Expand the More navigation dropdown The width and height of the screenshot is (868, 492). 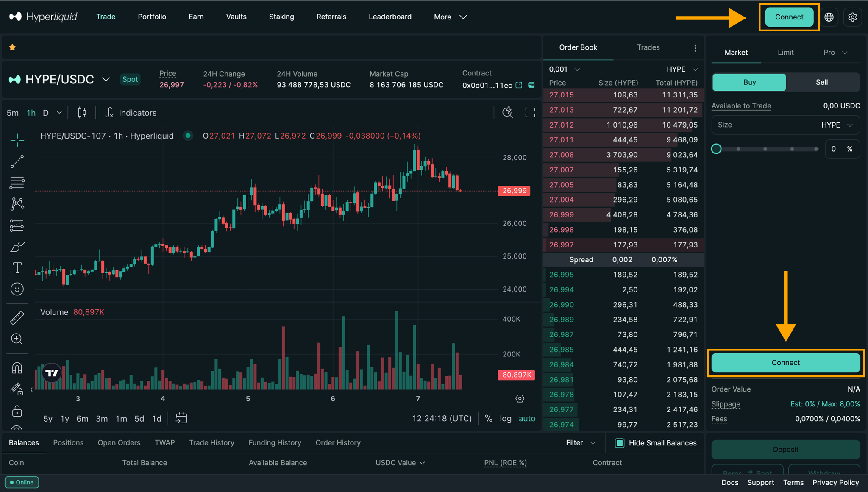click(x=451, y=17)
